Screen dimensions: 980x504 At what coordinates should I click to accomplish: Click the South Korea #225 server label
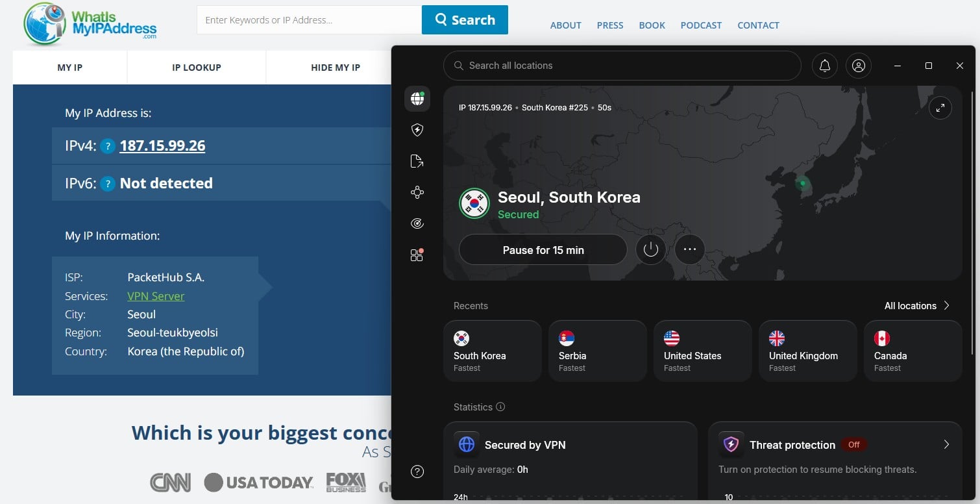click(x=555, y=108)
